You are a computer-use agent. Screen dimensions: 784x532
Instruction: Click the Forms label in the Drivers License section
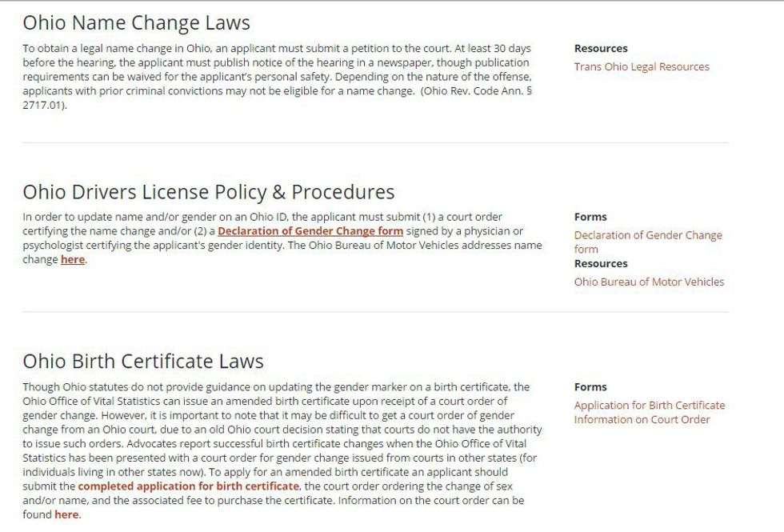[x=590, y=217]
